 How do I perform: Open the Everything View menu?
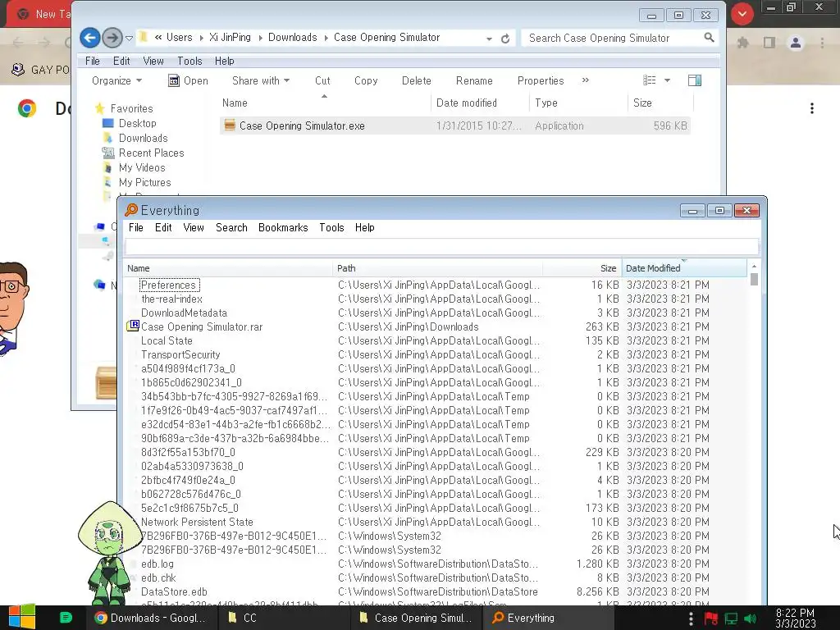click(x=194, y=228)
